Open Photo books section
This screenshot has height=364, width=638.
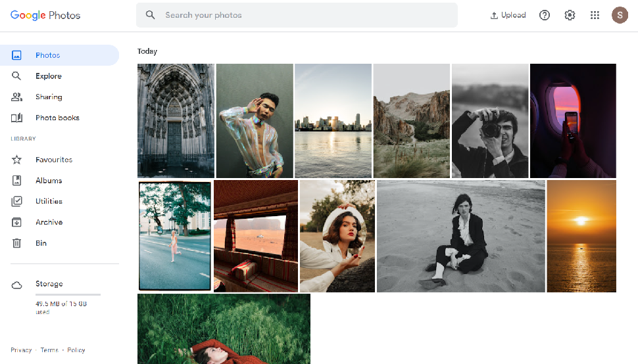click(x=57, y=118)
